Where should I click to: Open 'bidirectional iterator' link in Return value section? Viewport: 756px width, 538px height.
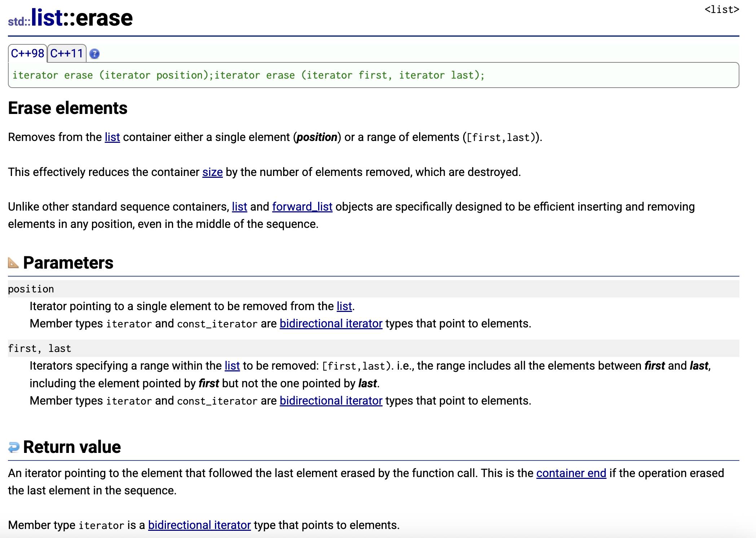(x=199, y=525)
